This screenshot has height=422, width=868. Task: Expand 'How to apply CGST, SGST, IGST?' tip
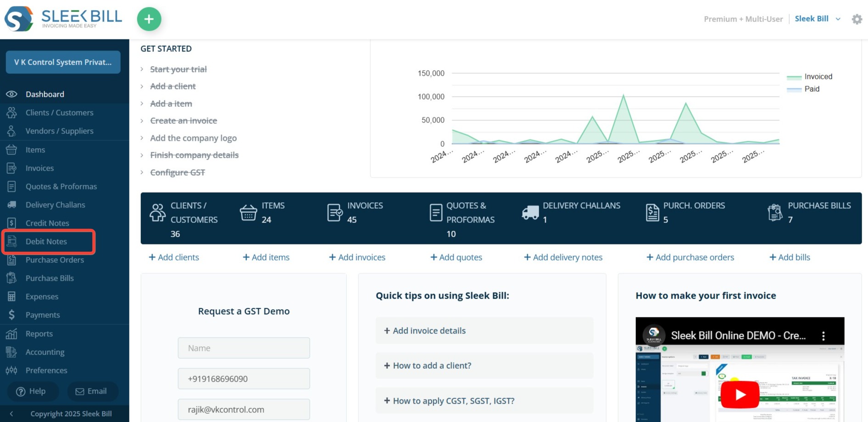(484, 401)
